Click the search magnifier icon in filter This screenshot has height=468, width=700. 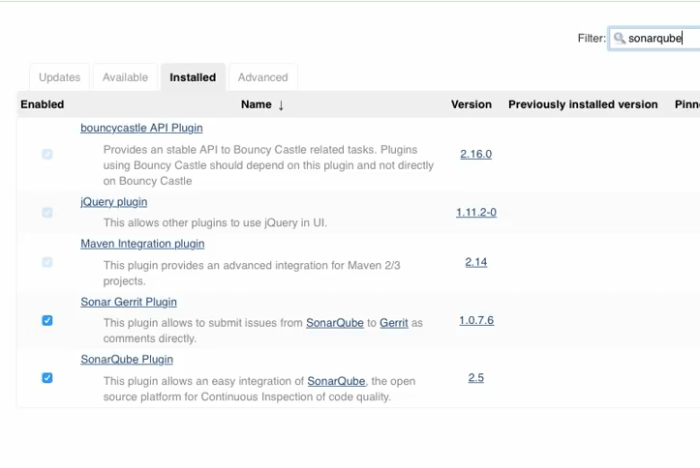coord(619,38)
